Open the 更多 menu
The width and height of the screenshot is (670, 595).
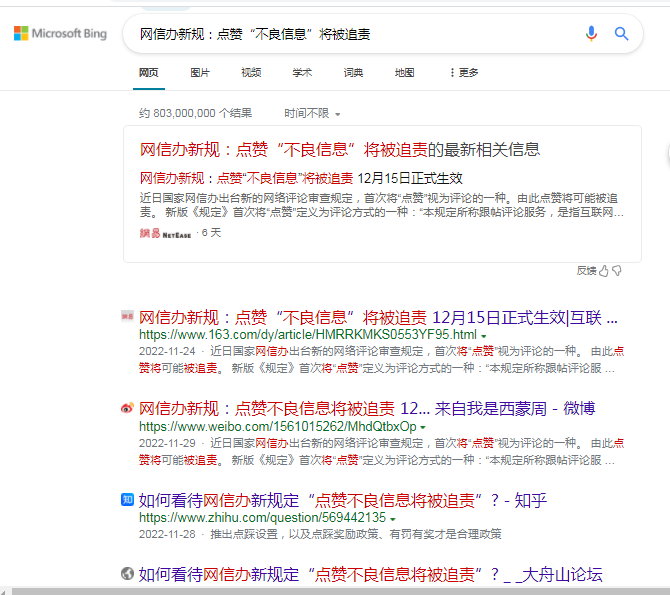464,73
